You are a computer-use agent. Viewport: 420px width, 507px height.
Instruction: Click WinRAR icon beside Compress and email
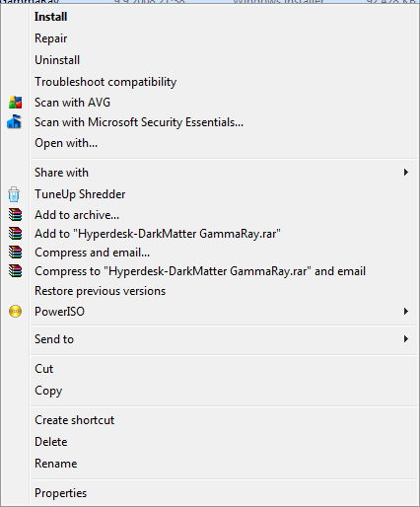tap(15, 253)
